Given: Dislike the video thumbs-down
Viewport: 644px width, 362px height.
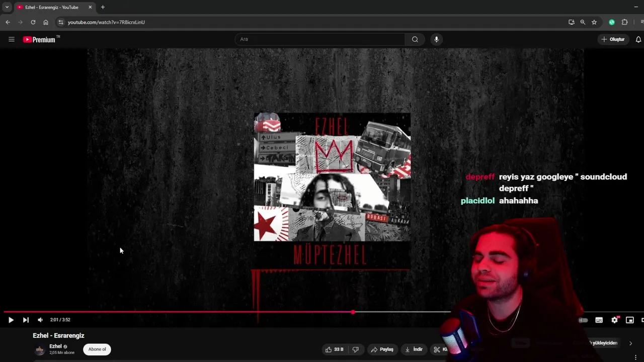Looking at the screenshot, I should 356,349.
